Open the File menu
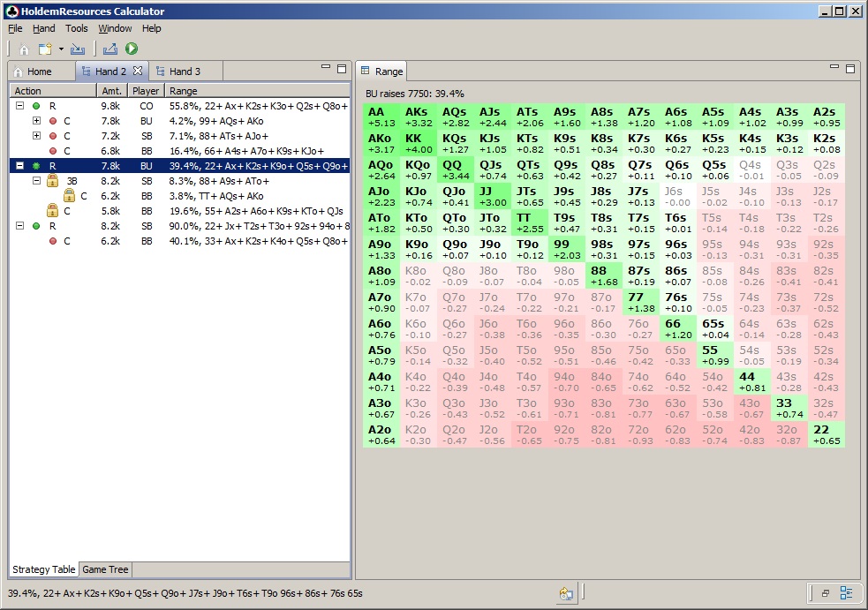Viewport: 868px width, 610px height. (x=15, y=28)
